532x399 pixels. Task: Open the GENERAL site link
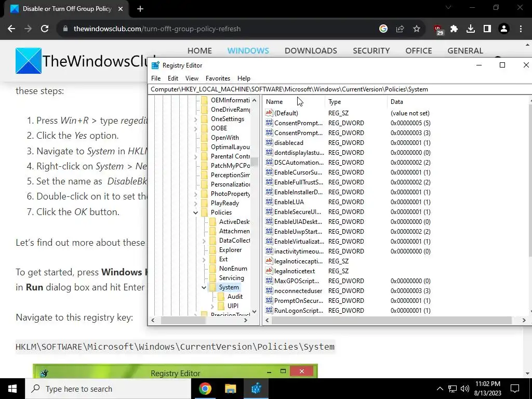click(x=465, y=50)
